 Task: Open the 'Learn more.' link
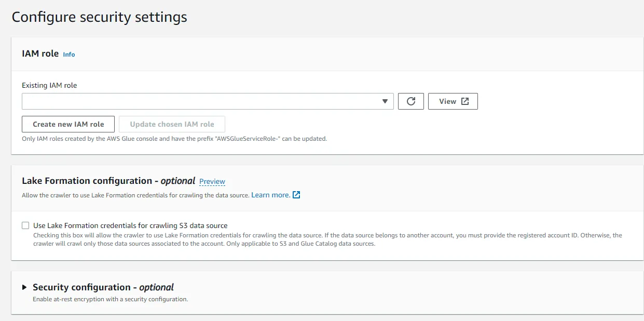[270, 195]
